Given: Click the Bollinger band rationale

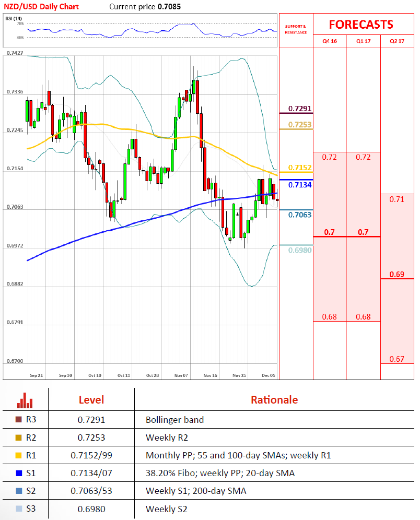Looking at the screenshot, I should pos(175,420).
